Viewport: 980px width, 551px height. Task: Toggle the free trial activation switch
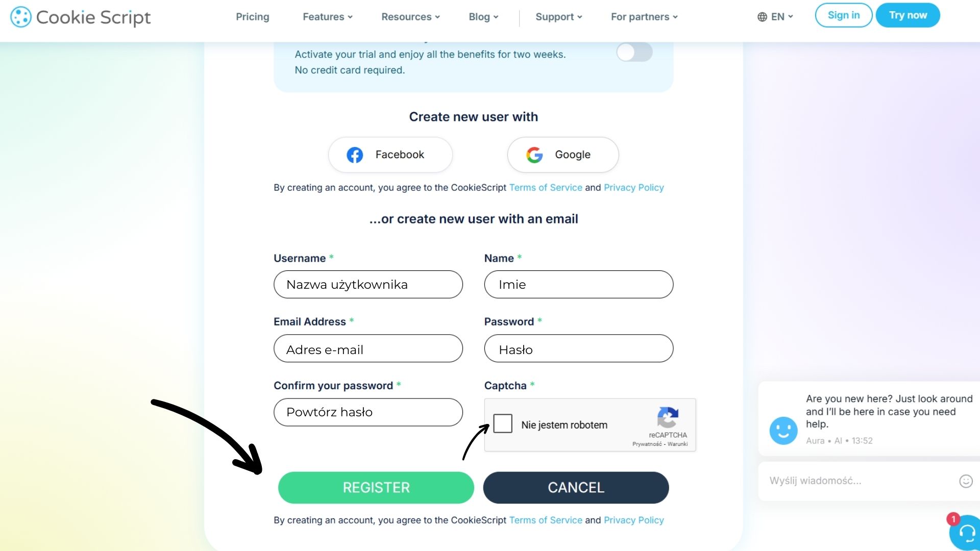coord(634,52)
